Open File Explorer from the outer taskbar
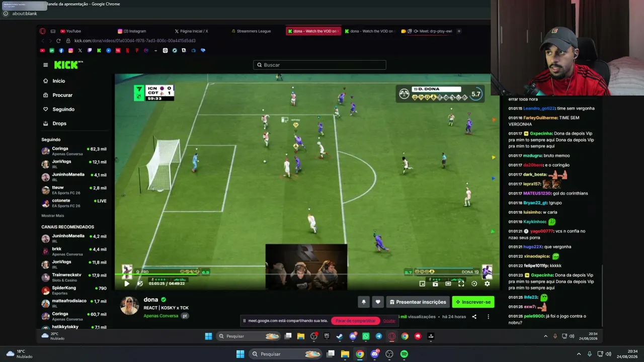Screen dimensions: 644x362 (345, 354)
